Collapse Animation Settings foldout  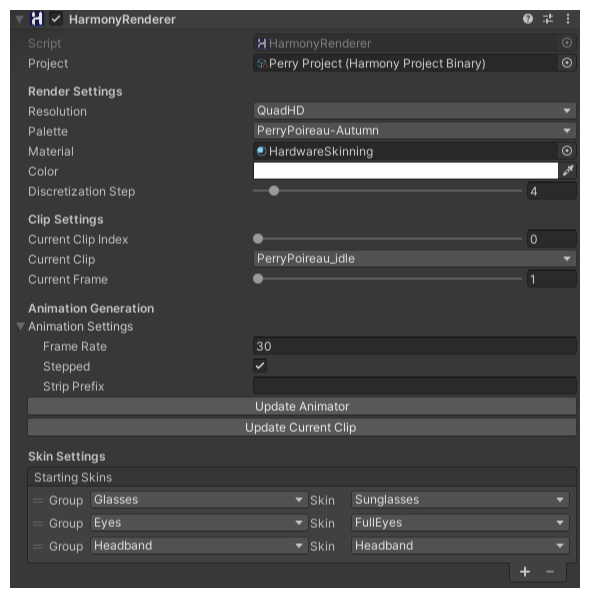[20, 326]
